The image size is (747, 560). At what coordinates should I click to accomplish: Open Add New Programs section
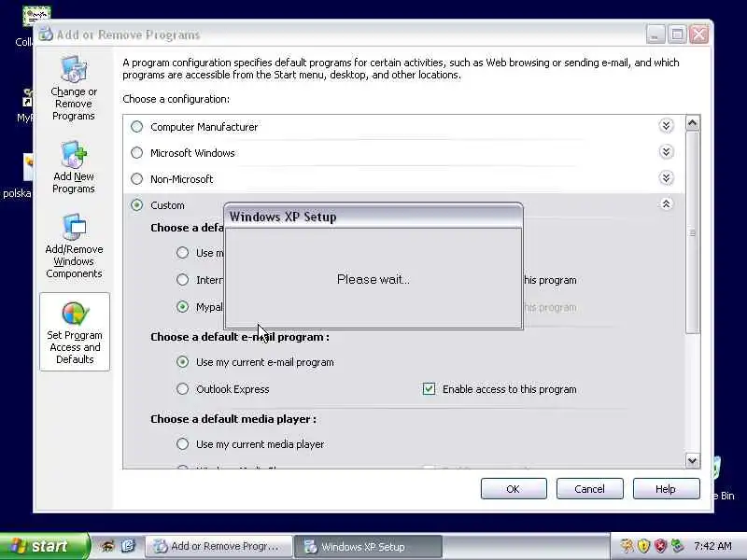[74, 167]
